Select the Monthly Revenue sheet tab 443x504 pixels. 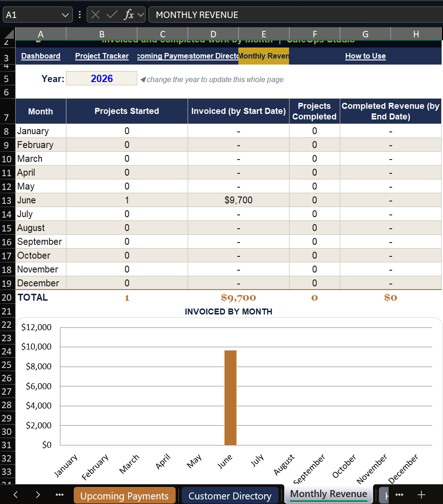click(x=329, y=494)
